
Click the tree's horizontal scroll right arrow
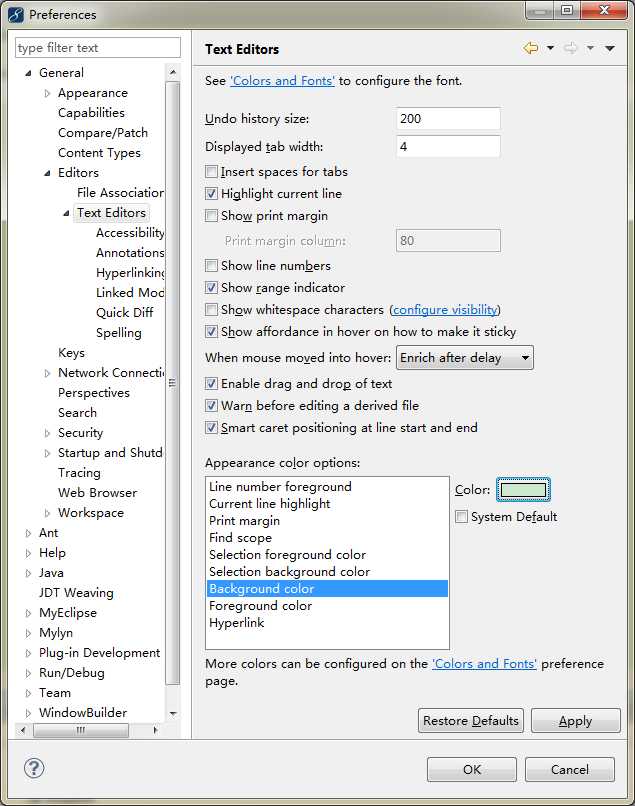click(155, 730)
